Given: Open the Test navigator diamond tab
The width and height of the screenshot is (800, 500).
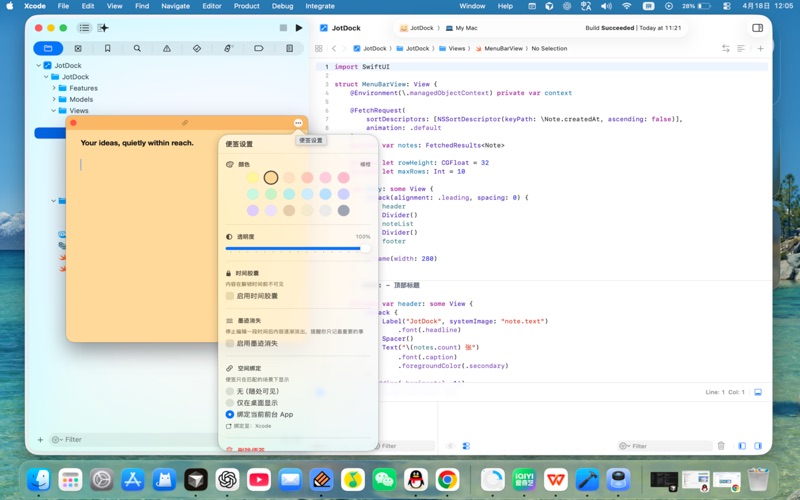Looking at the screenshot, I should coord(196,48).
